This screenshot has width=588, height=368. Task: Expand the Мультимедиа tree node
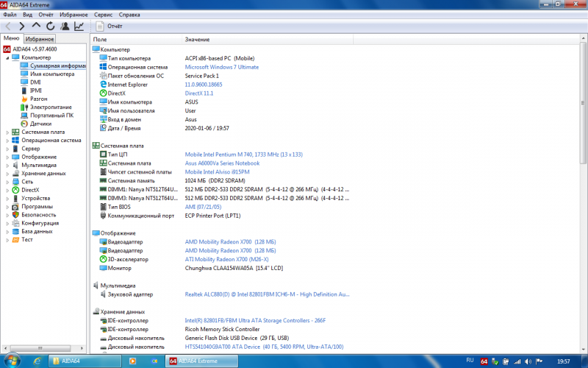coord(7,165)
